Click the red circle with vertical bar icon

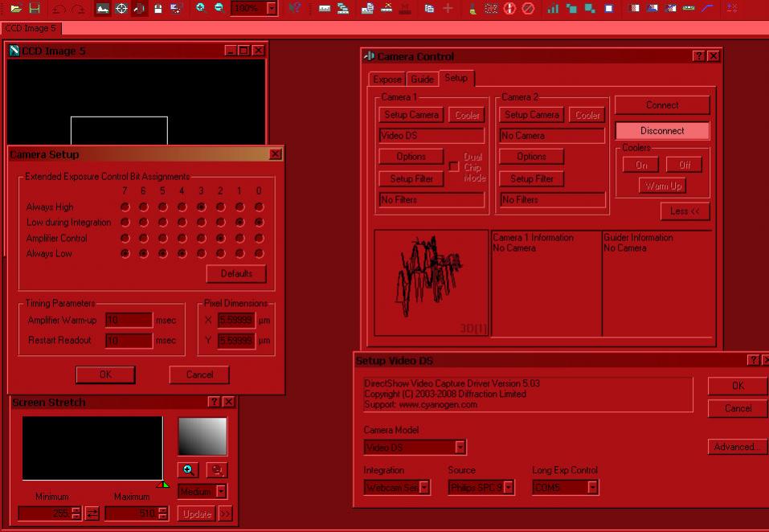(509, 8)
